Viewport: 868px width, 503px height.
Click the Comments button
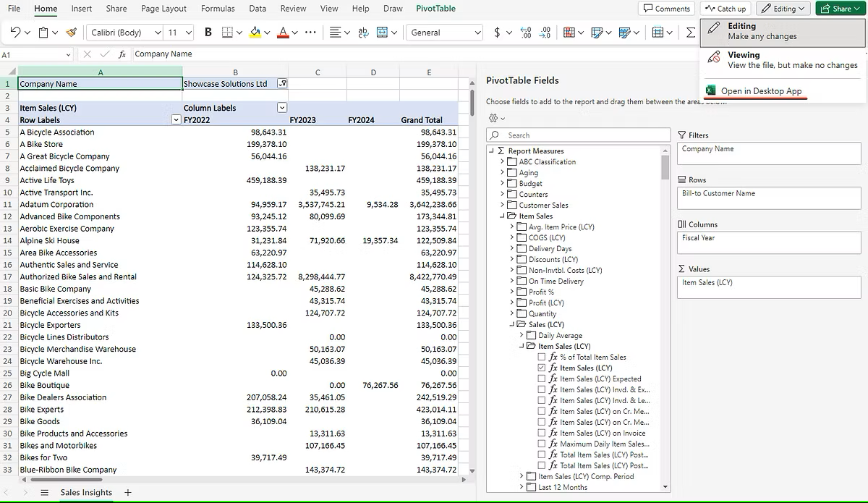pyautogui.click(x=666, y=9)
